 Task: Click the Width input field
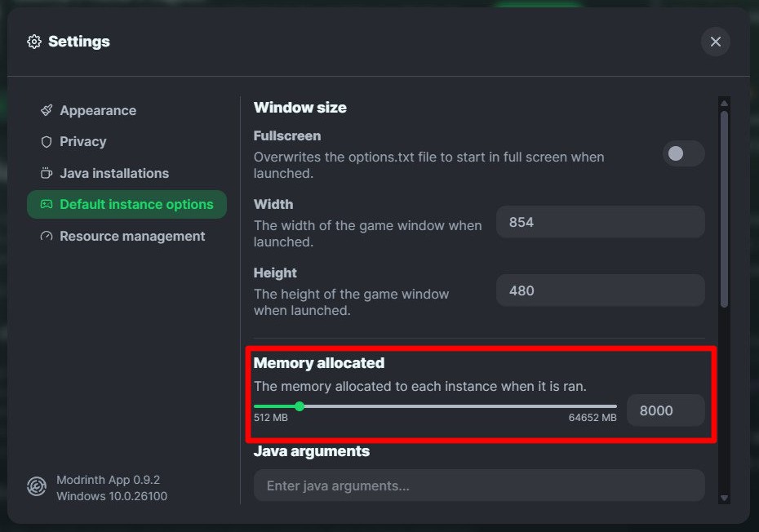click(x=600, y=222)
